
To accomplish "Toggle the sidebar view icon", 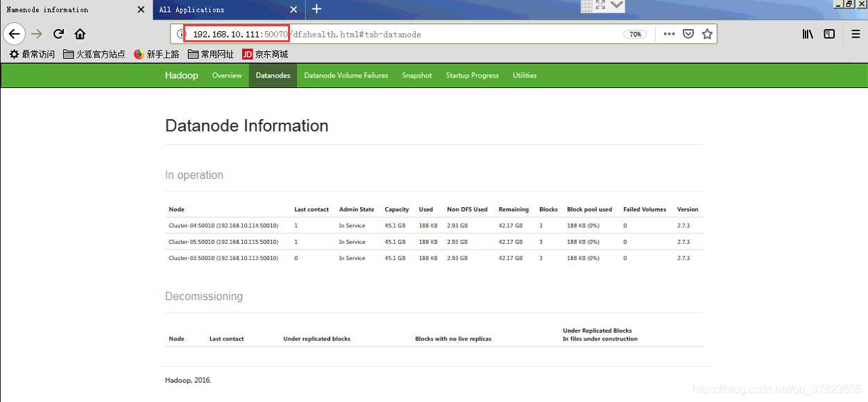I will (x=829, y=34).
